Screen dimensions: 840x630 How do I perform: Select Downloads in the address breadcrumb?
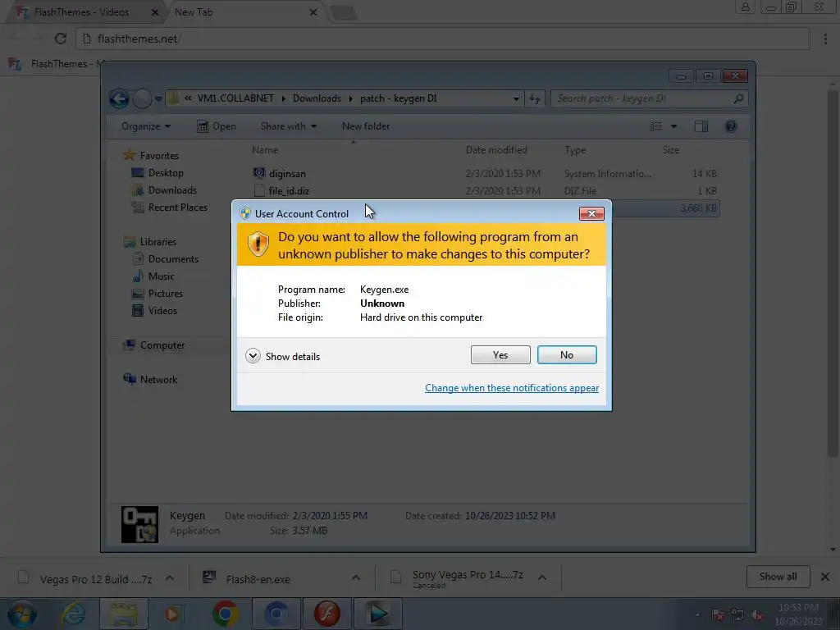pyautogui.click(x=317, y=98)
